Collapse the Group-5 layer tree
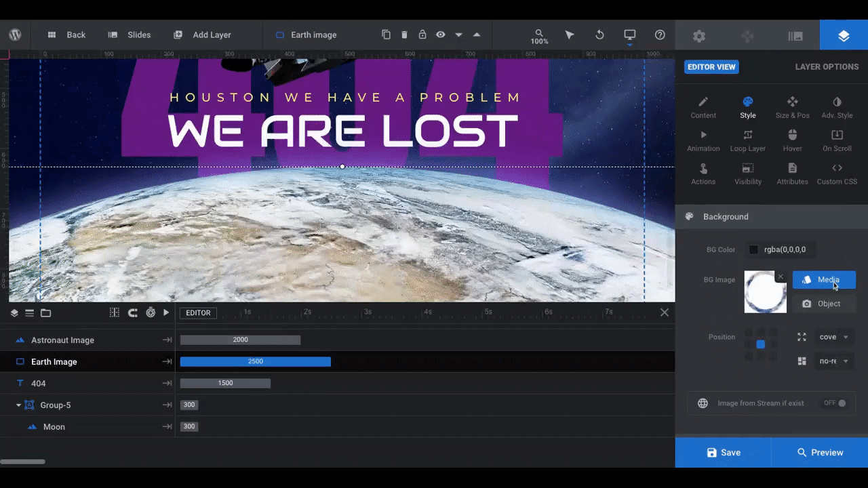Viewport: 868px width, 488px height. tap(19, 405)
